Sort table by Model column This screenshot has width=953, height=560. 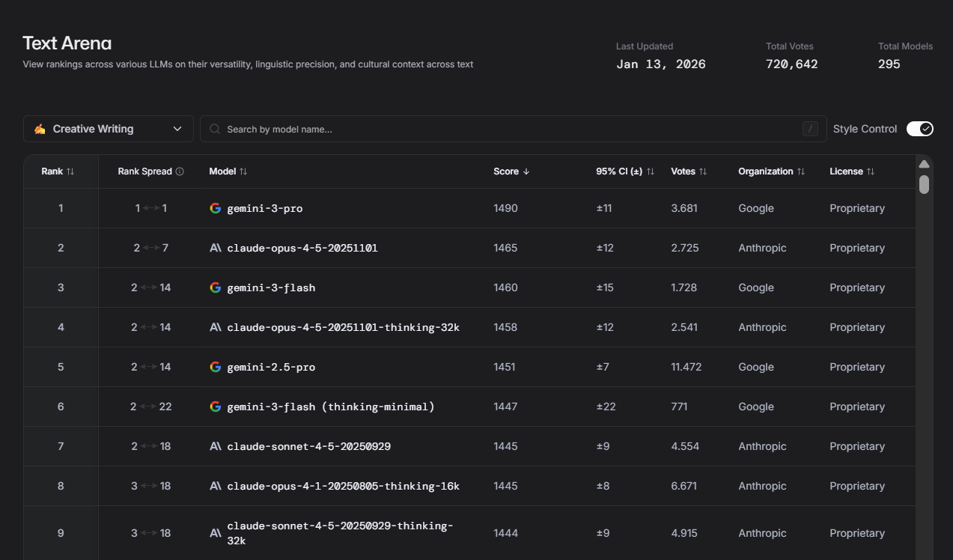coord(243,171)
